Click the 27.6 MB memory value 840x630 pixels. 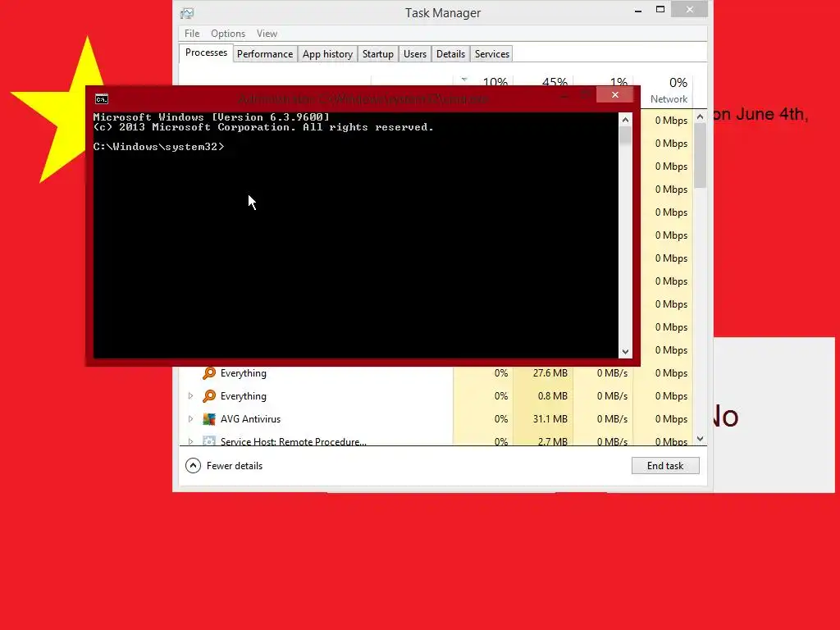[x=550, y=373]
